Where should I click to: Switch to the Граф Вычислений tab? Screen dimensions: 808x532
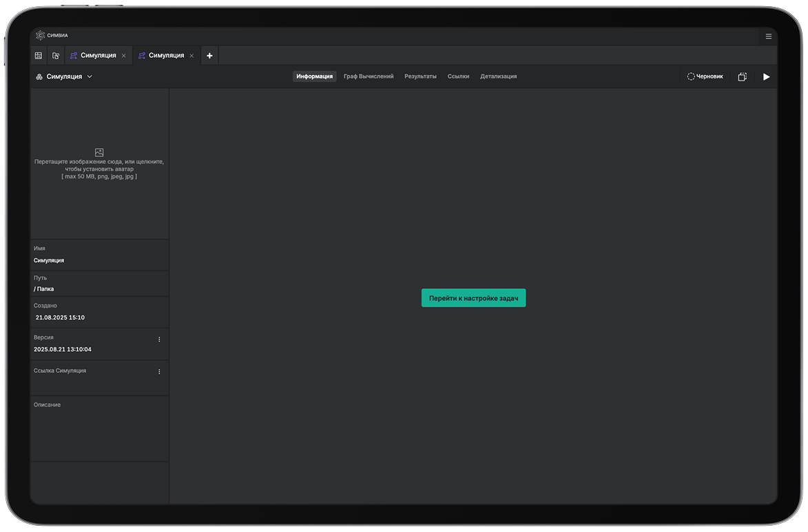click(369, 76)
